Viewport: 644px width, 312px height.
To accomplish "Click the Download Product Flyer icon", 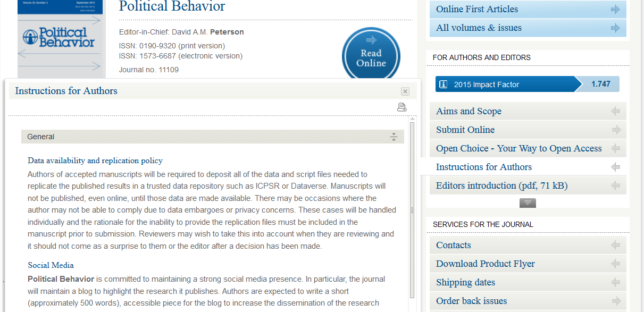I will (x=616, y=264).
